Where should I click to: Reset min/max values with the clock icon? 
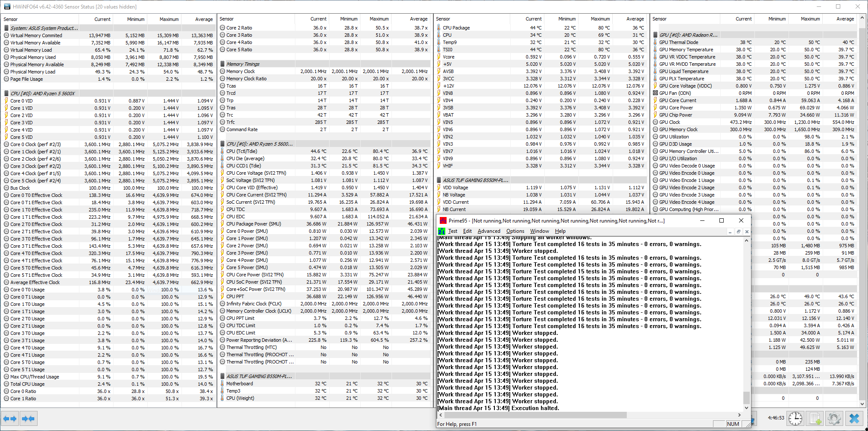tap(795, 419)
